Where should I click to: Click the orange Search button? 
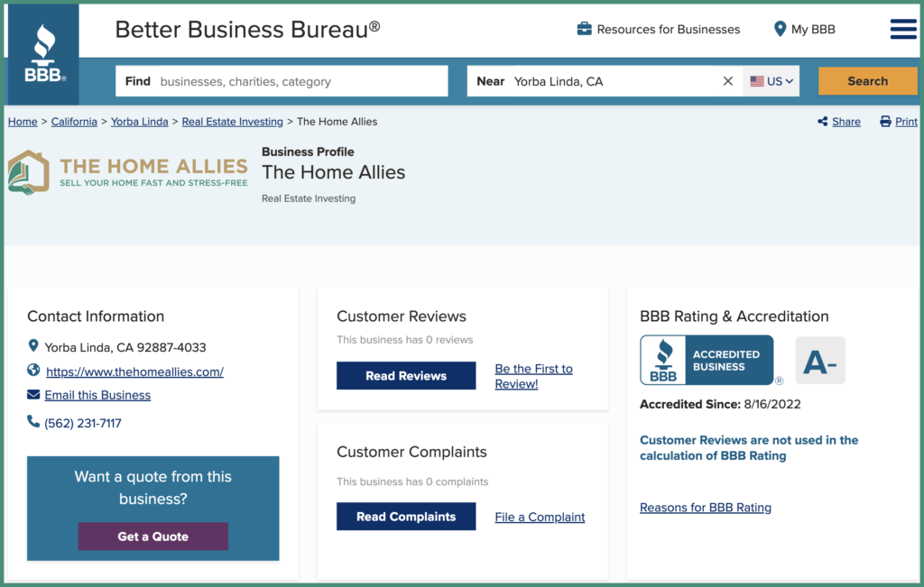click(x=867, y=81)
